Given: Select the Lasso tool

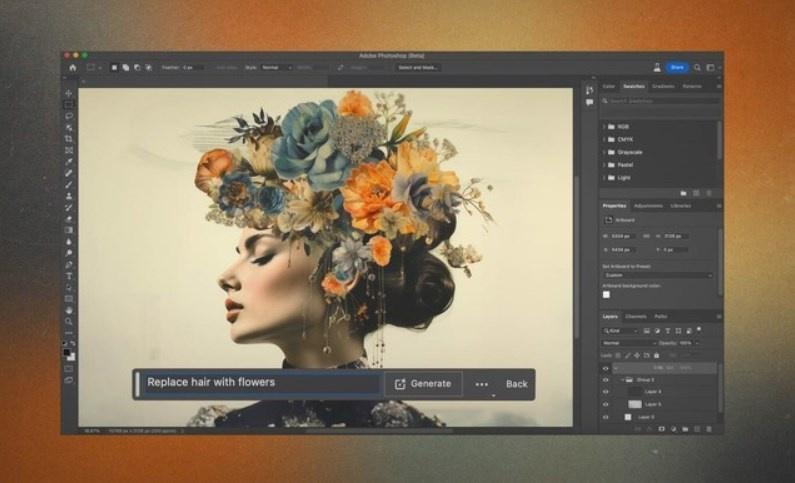Looking at the screenshot, I should tap(69, 116).
